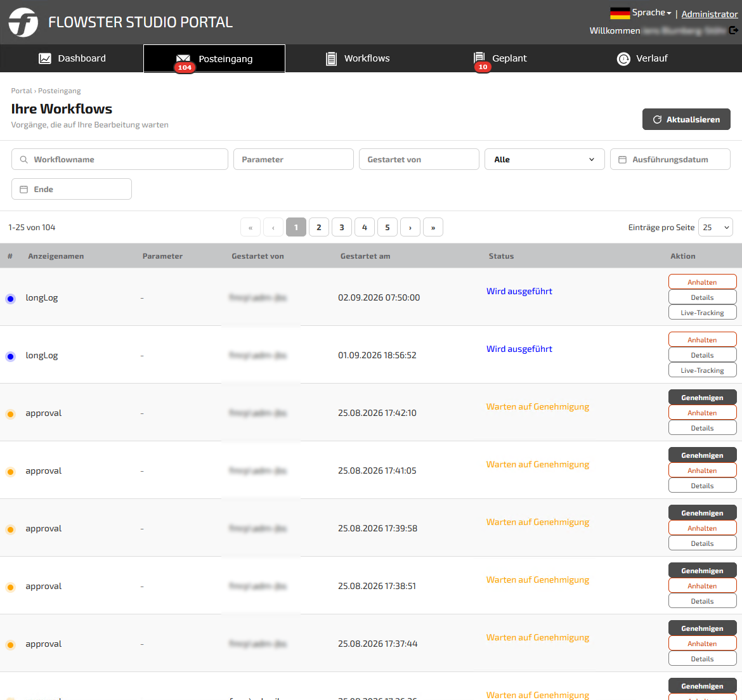Open the Workflows tab

tap(358, 58)
